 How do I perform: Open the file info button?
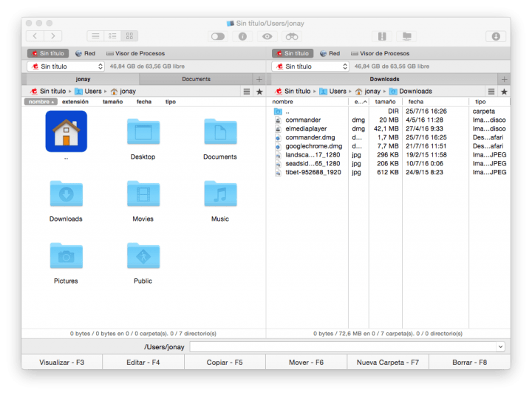tap(242, 36)
